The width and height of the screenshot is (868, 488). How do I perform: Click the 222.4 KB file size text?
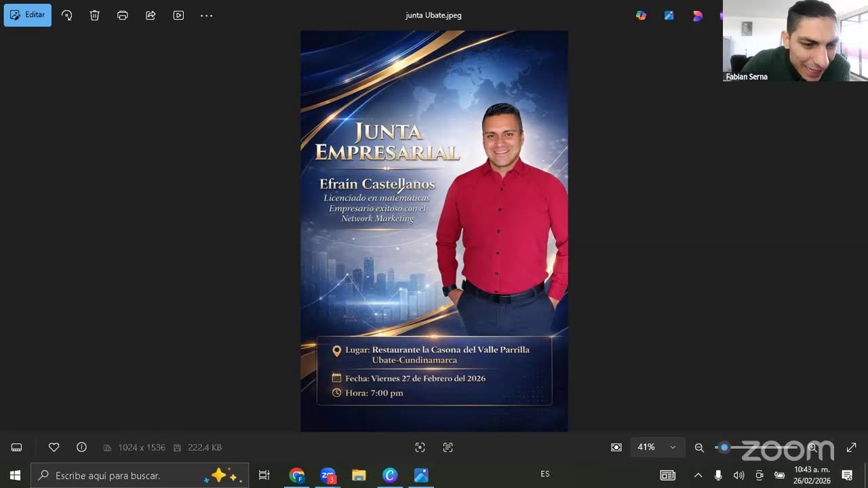click(205, 447)
